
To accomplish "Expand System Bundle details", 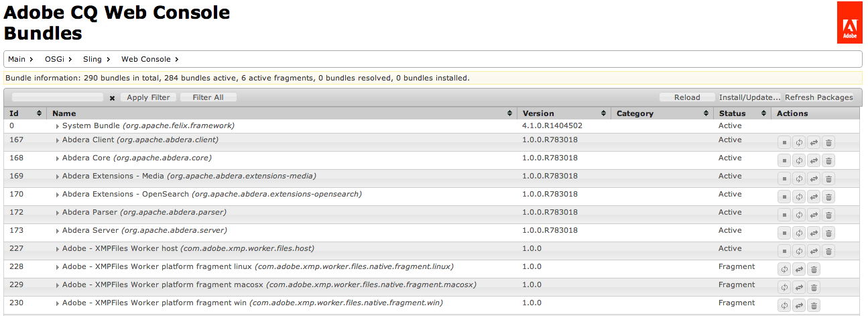I will (x=58, y=126).
